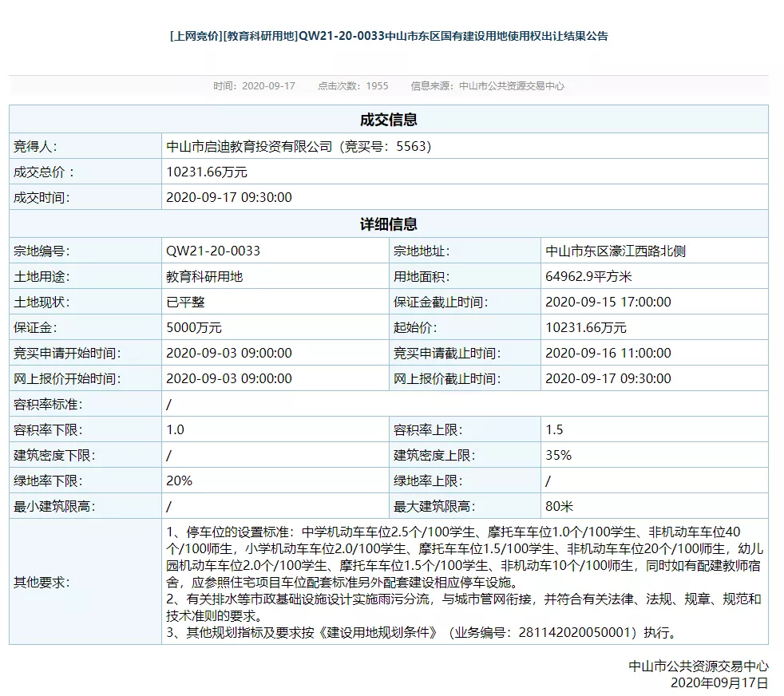Screen dimensions: 784x696
Task: Click the 竞买申请截止时间 value 2020-09-16 11:00:00
Action: pyautogui.click(x=608, y=353)
